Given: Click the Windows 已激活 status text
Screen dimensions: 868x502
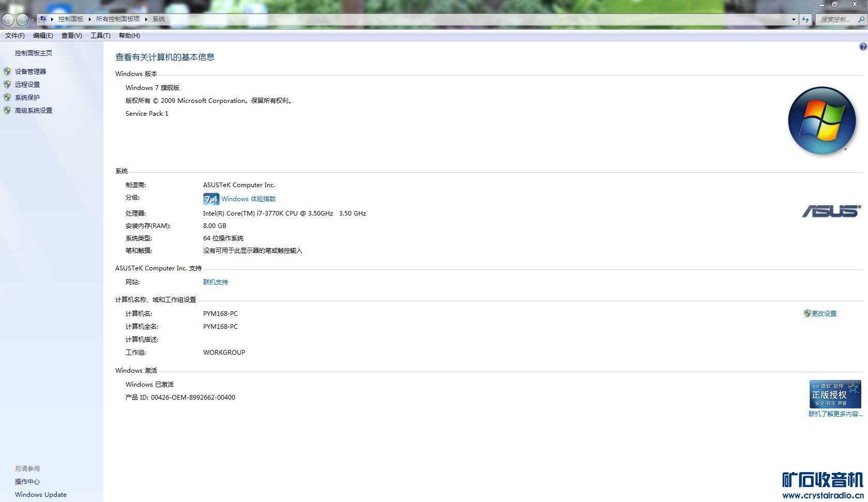Looking at the screenshot, I should [150, 385].
